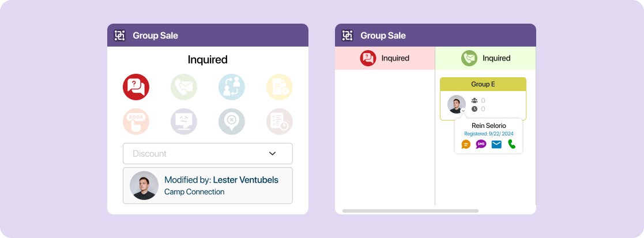Open the orange chat message icon
Screen dimensions: 644x238
click(x=466, y=145)
